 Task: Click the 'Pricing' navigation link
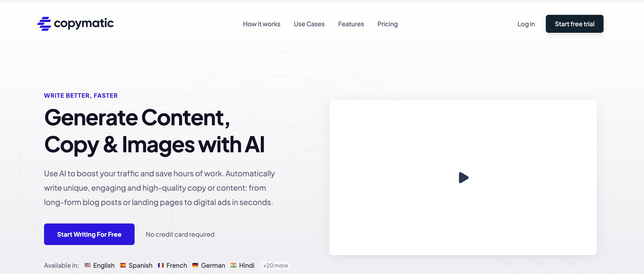point(387,23)
